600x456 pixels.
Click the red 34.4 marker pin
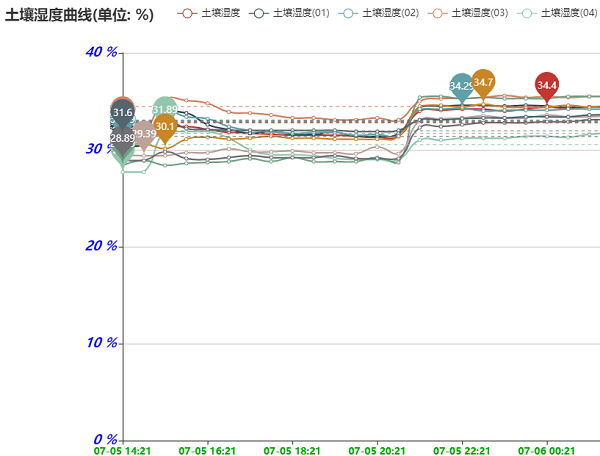click(546, 85)
